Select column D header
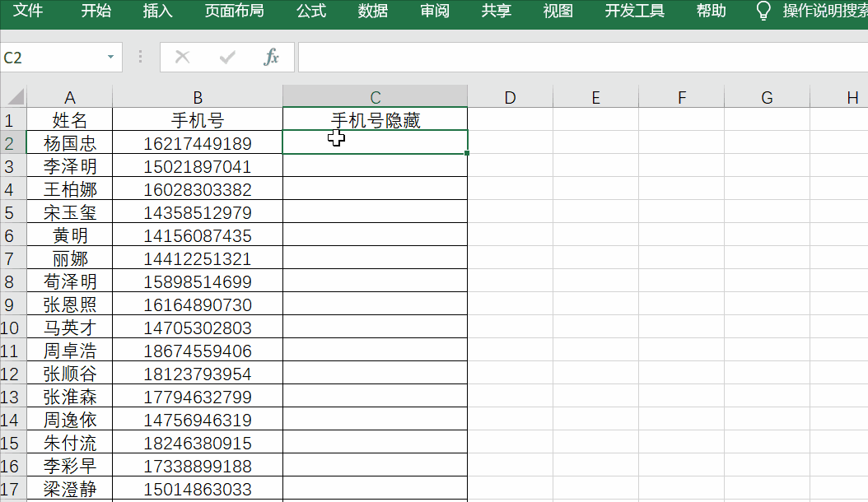The image size is (868, 502). (x=510, y=97)
